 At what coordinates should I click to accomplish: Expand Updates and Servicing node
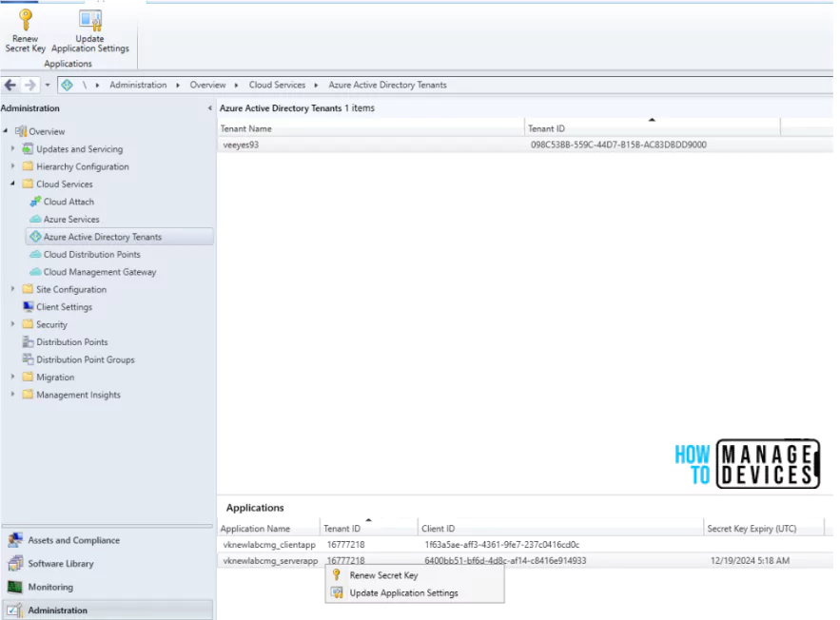(x=13, y=148)
